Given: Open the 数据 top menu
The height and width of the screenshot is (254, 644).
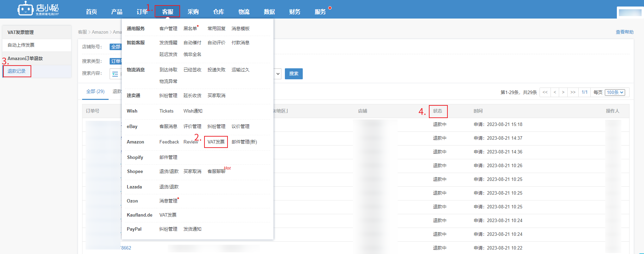Looking at the screenshot, I should click(269, 12).
